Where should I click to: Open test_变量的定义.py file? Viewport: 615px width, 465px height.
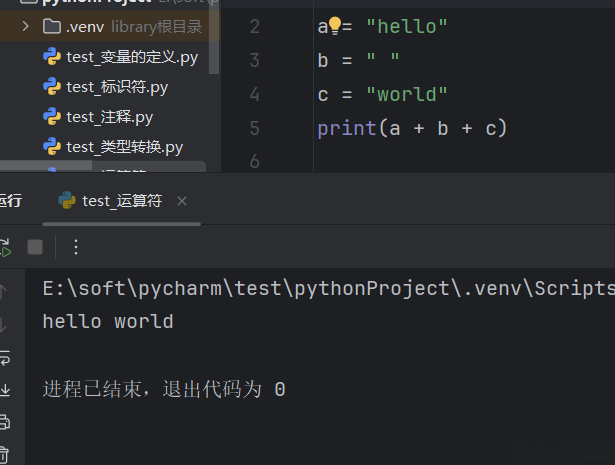coord(131,57)
